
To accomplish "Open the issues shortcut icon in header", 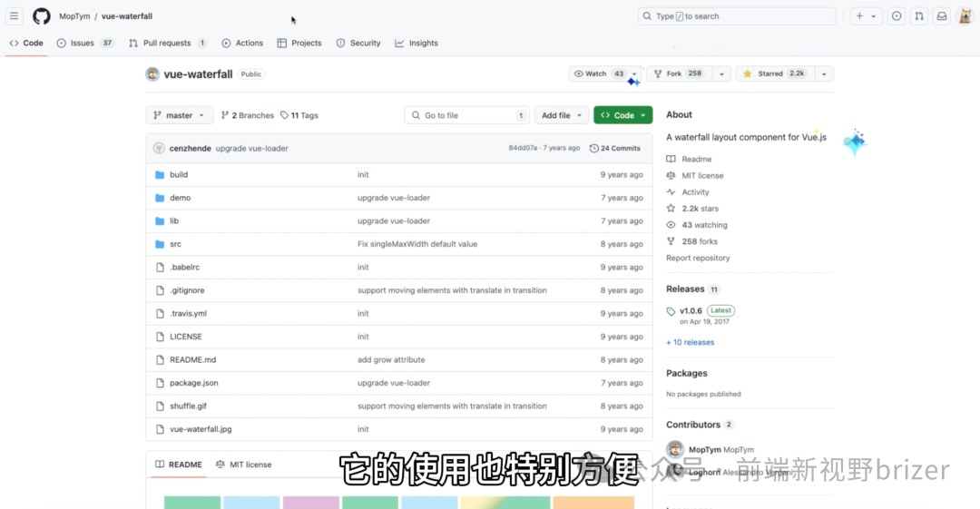I will click(897, 16).
